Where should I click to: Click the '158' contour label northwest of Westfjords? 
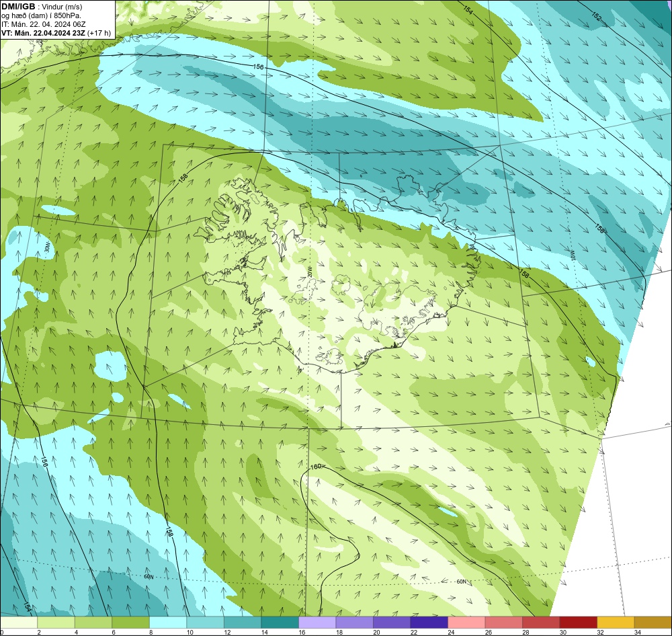point(183,179)
